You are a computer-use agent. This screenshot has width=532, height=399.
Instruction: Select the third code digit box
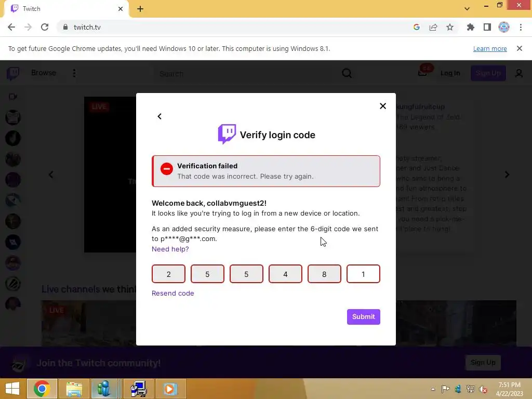(246, 274)
